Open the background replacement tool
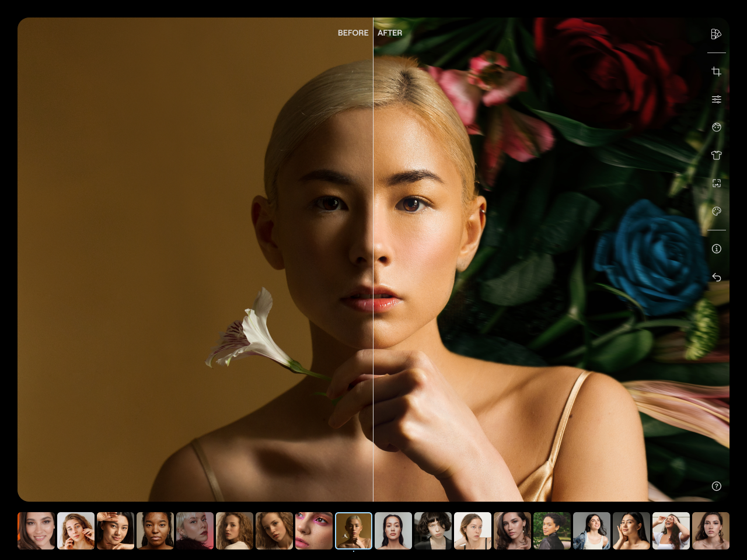The image size is (747, 560). (x=716, y=183)
